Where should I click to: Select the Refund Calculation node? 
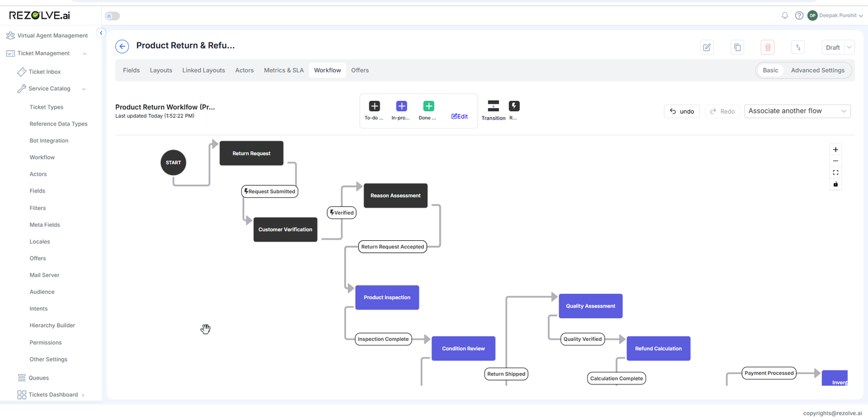point(658,348)
